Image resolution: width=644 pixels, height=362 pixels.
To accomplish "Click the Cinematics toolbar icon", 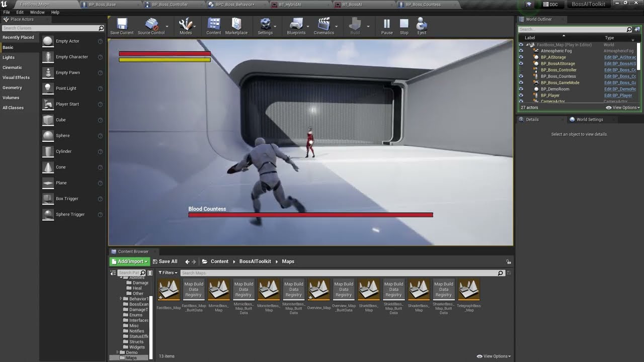I will point(324,26).
